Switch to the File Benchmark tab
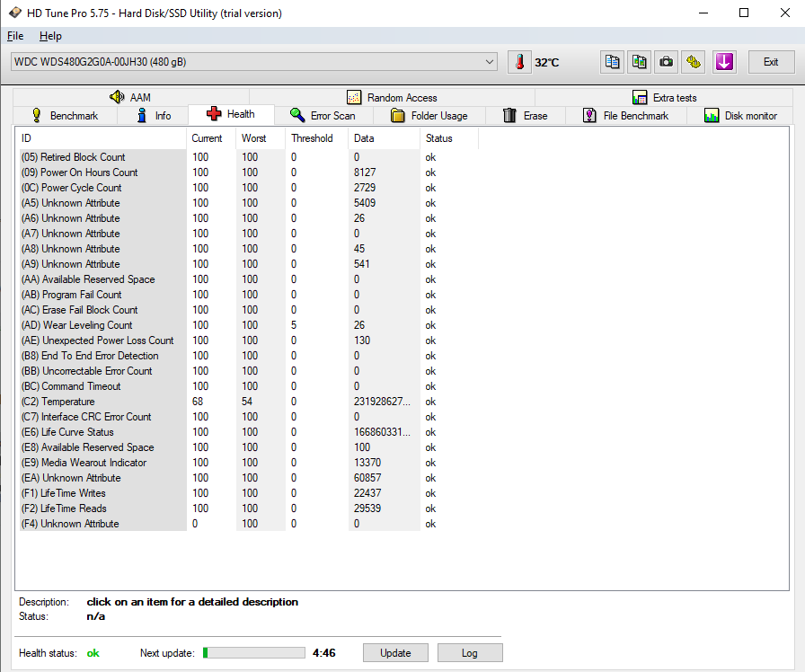This screenshot has height=672, width=805. [x=626, y=116]
